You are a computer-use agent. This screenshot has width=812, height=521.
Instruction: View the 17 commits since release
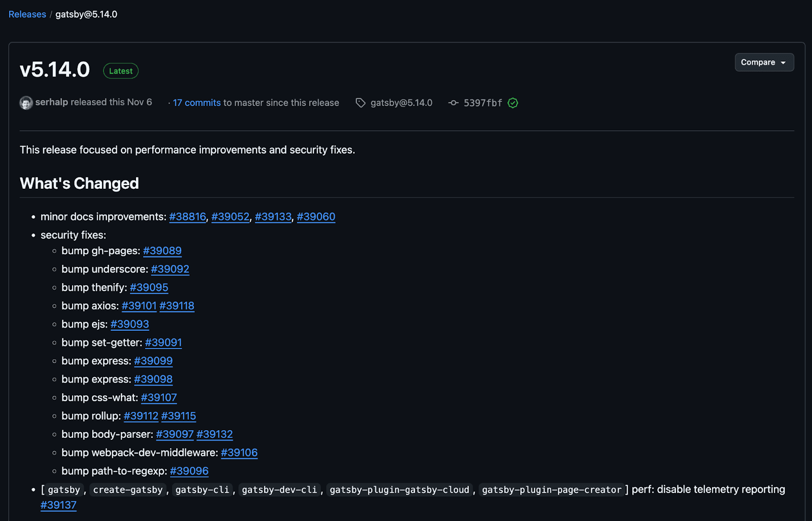click(197, 102)
